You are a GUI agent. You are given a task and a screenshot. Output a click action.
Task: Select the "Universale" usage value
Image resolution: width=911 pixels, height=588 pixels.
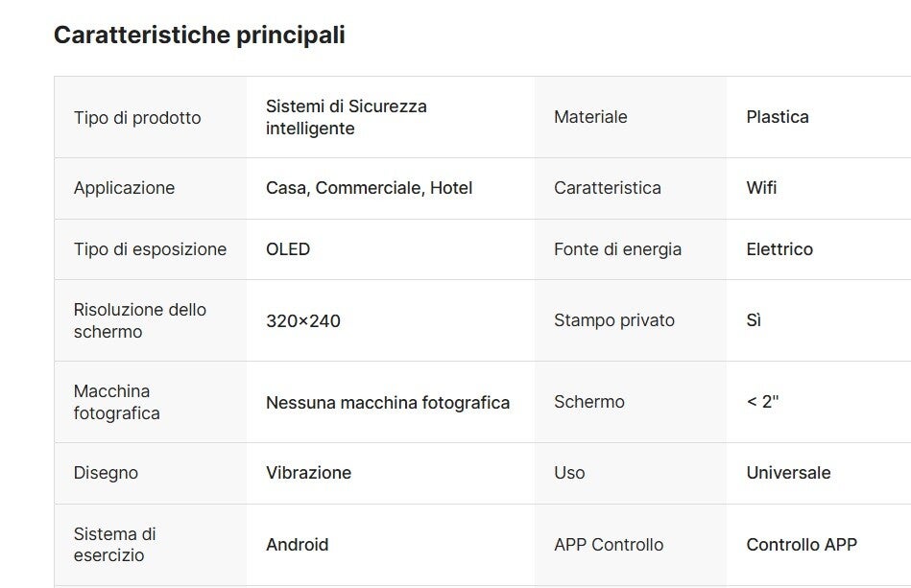point(788,473)
